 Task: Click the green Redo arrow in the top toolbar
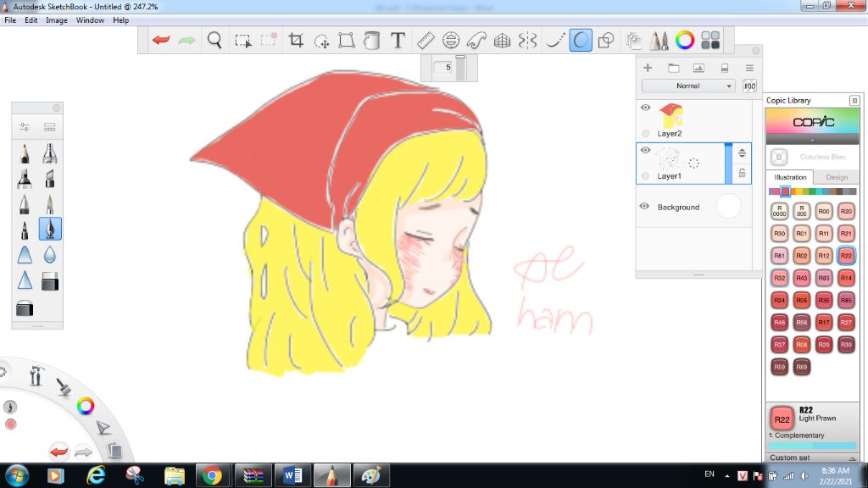click(x=187, y=40)
